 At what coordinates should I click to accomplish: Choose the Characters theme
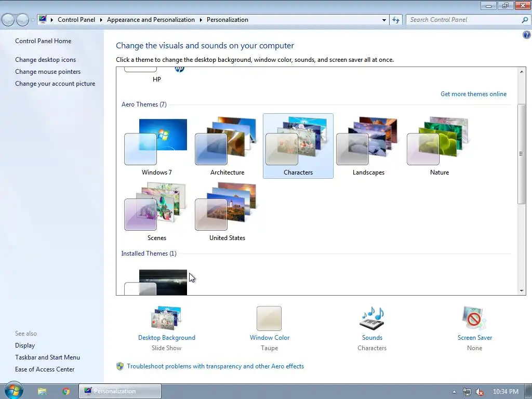pyautogui.click(x=298, y=146)
